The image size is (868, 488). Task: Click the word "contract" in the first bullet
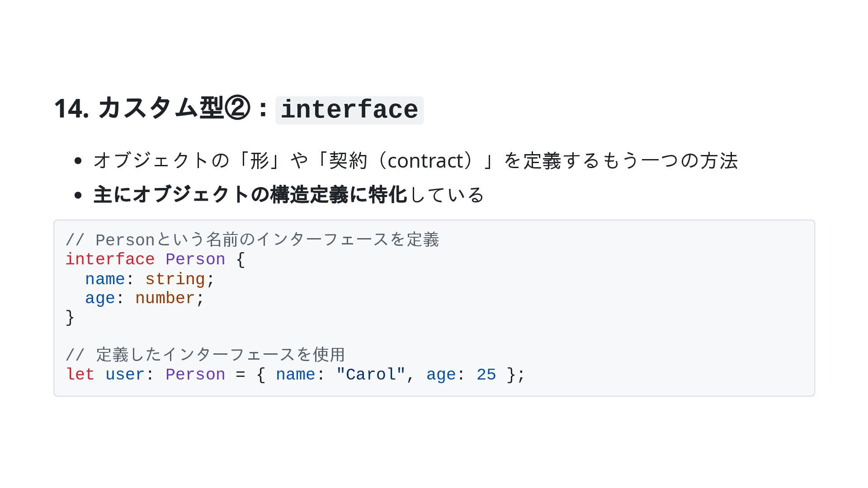(x=425, y=161)
